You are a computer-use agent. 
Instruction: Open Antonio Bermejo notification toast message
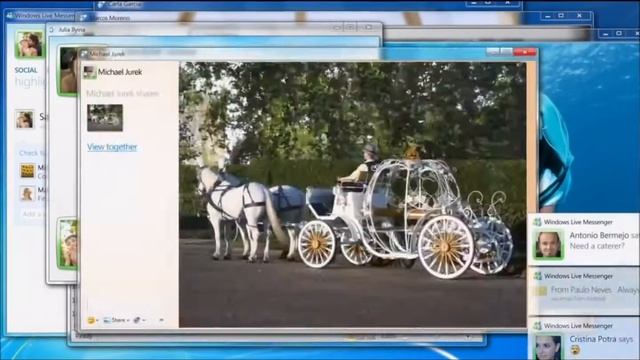point(584,240)
